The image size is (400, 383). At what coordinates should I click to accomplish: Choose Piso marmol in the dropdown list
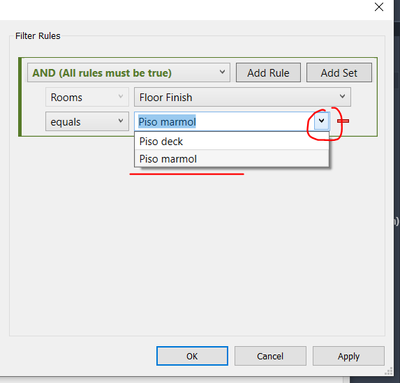[232, 159]
